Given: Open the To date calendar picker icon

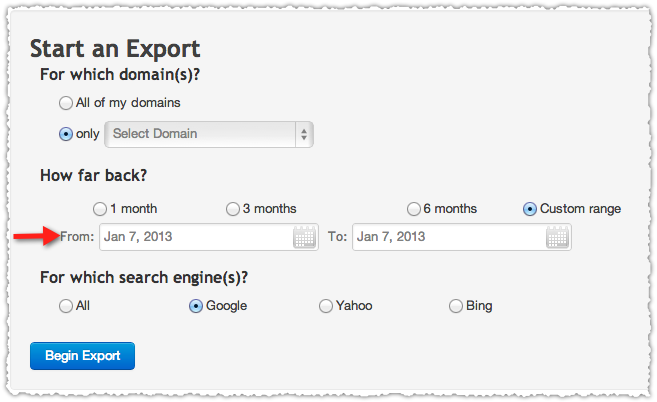Looking at the screenshot, I should pyautogui.click(x=557, y=238).
